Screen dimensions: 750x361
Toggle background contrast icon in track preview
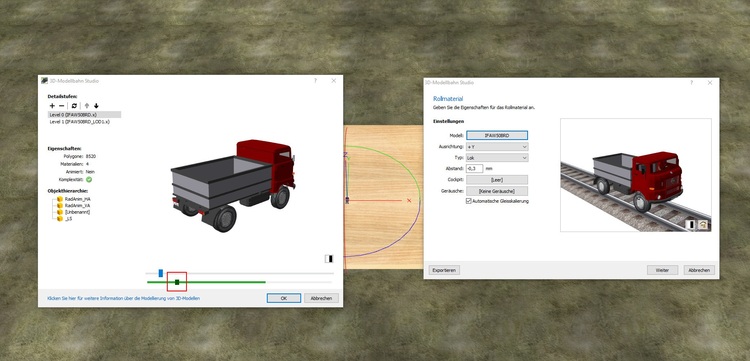690,224
